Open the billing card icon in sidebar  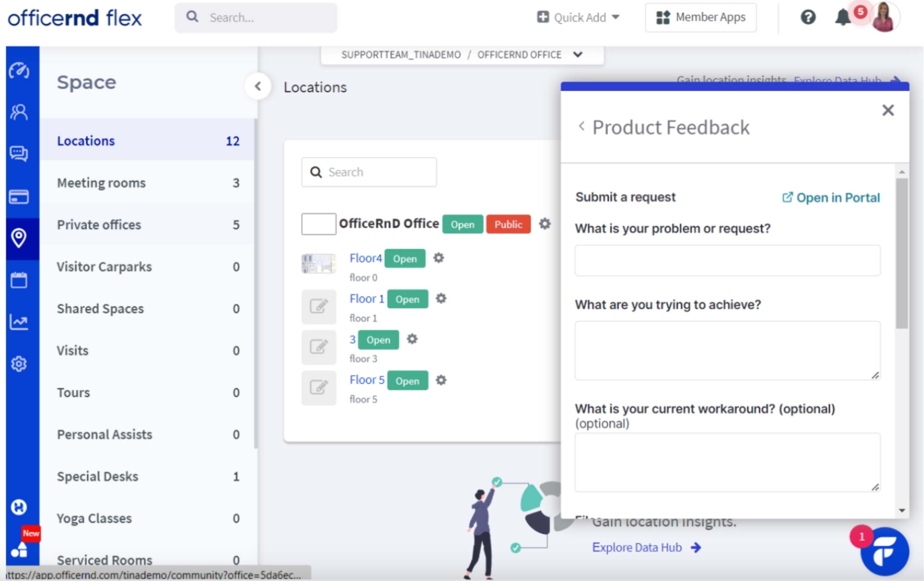[19, 197]
